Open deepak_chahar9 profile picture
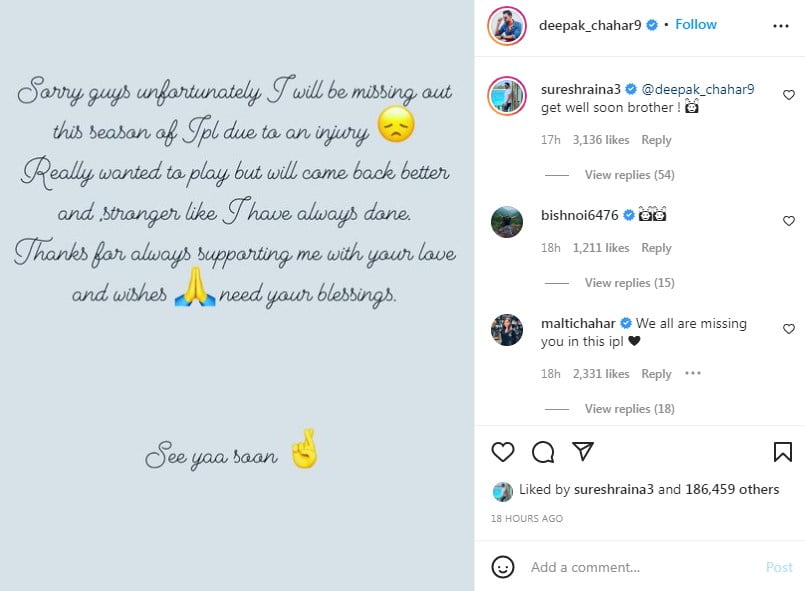Image resolution: width=805 pixels, height=591 pixels. 507,25
